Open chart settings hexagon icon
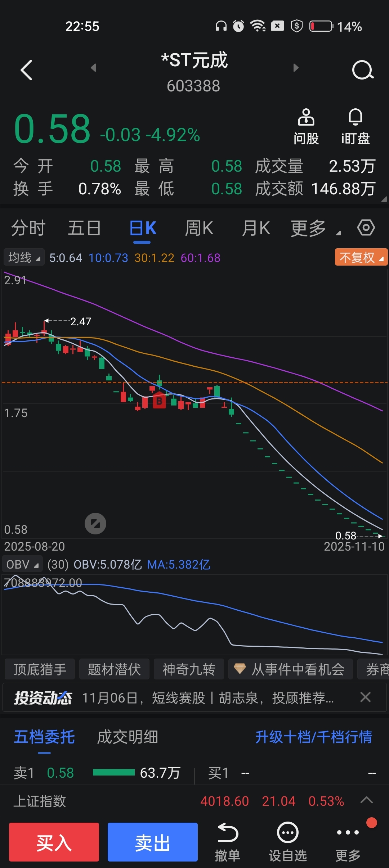389x868 pixels. point(366,228)
